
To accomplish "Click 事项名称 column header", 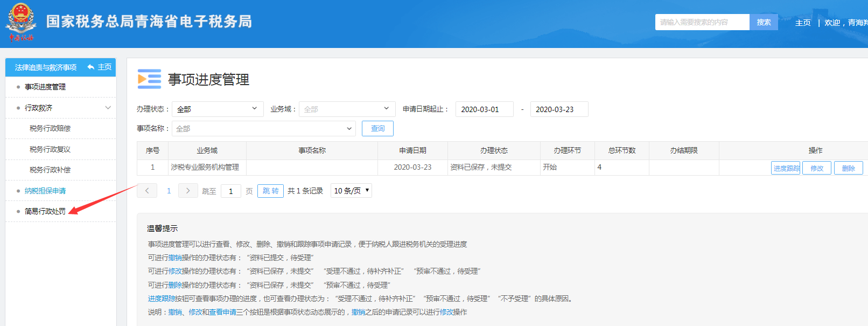I will [x=312, y=150].
